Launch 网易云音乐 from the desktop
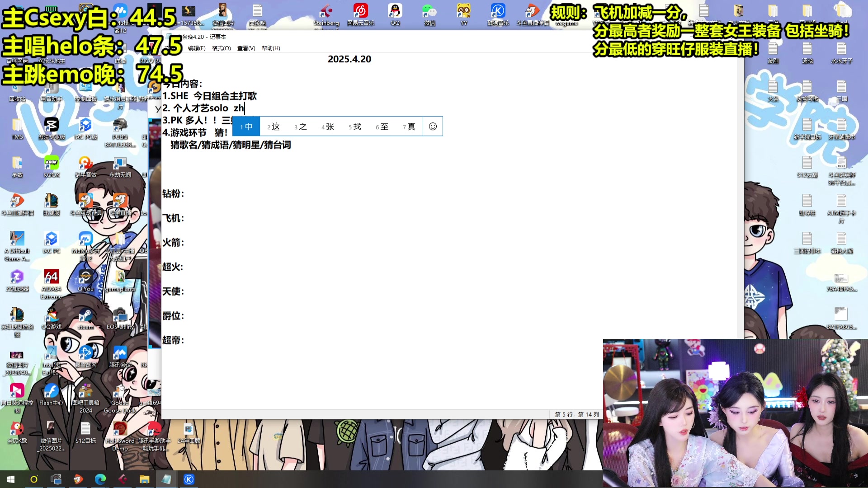The width and height of the screenshot is (868, 488). tap(360, 14)
